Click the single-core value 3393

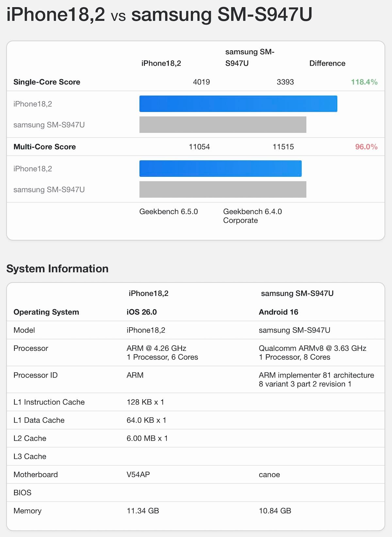(x=285, y=82)
